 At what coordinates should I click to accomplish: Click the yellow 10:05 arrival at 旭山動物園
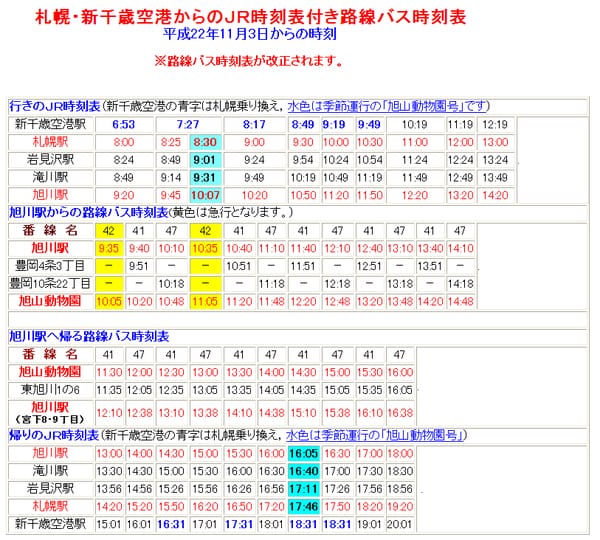109,302
